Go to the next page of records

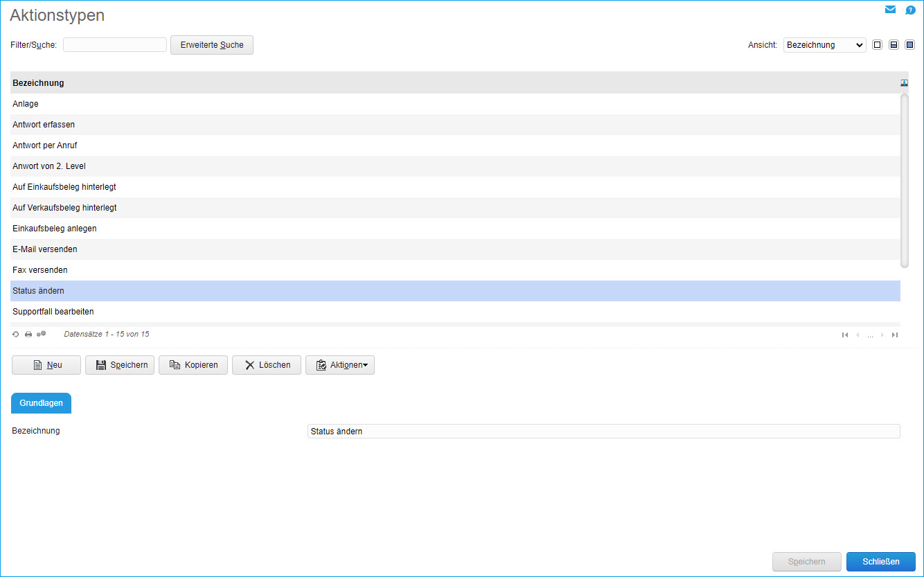[882, 335]
